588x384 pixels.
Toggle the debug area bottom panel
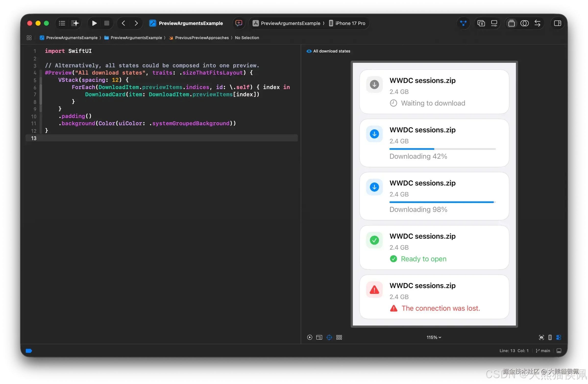559,351
